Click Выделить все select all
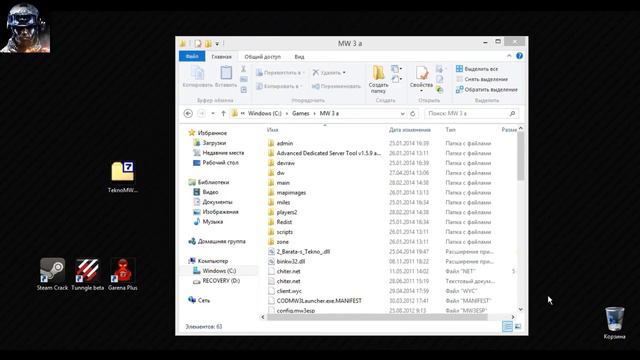640x360 pixels. [477, 69]
